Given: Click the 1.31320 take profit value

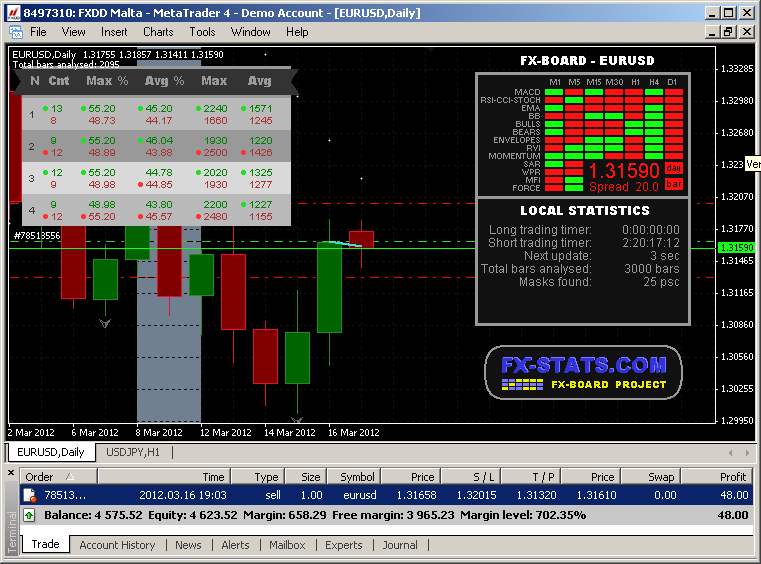Looking at the screenshot, I should (x=536, y=495).
